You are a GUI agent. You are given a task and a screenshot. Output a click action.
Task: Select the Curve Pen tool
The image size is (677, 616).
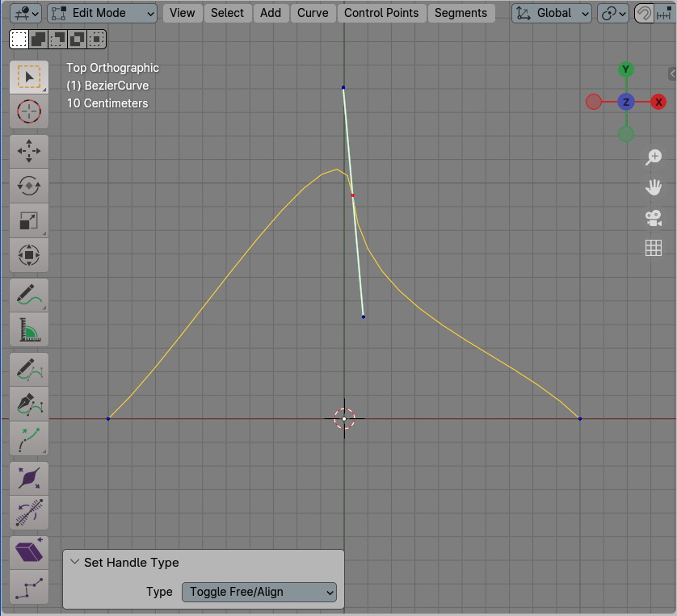pos(29,404)
